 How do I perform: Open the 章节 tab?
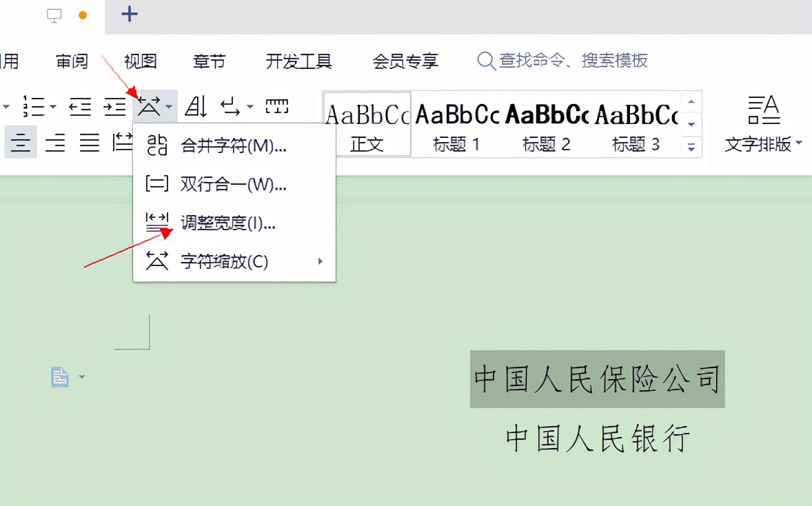[x=210, y=61]
